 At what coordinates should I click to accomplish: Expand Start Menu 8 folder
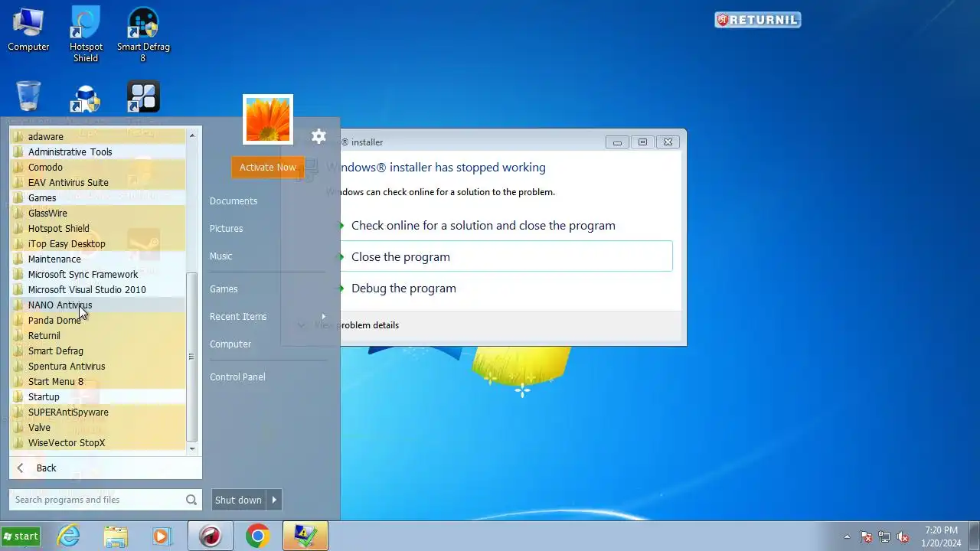(97, 381)
